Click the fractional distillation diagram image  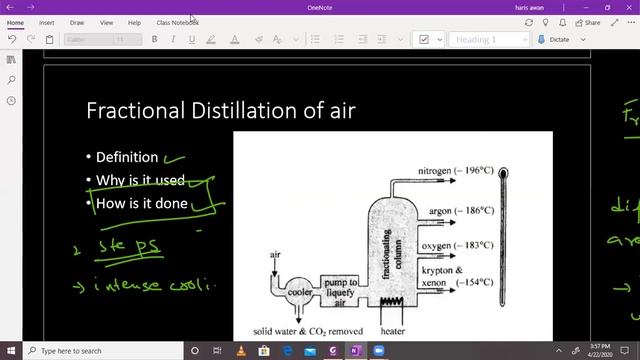(393, 236)
